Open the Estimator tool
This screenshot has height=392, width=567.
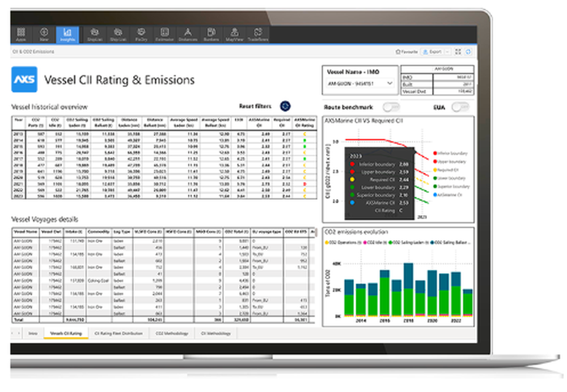click(164, 35)
